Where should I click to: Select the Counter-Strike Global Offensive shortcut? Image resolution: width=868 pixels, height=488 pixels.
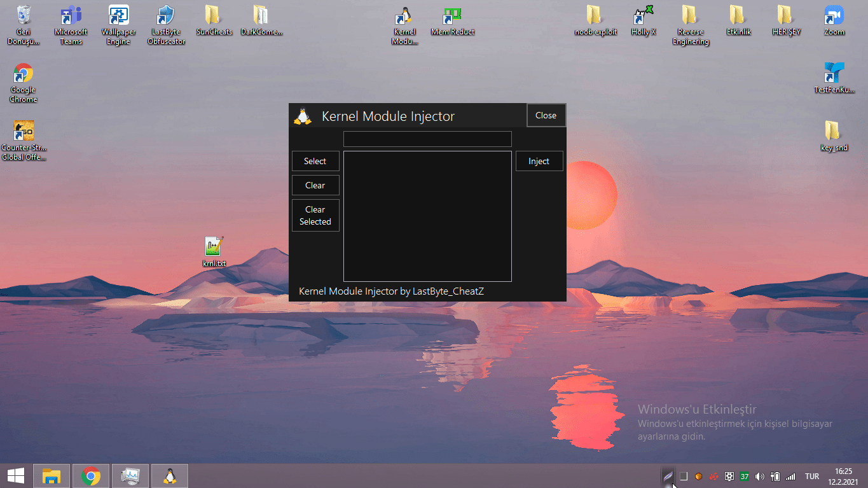(x=24, y=141)
